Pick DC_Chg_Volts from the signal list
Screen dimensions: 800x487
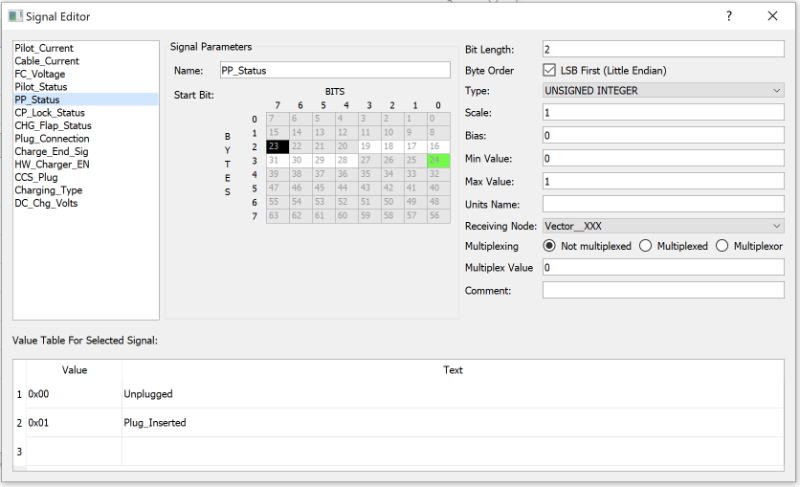[x=46, y=203]
